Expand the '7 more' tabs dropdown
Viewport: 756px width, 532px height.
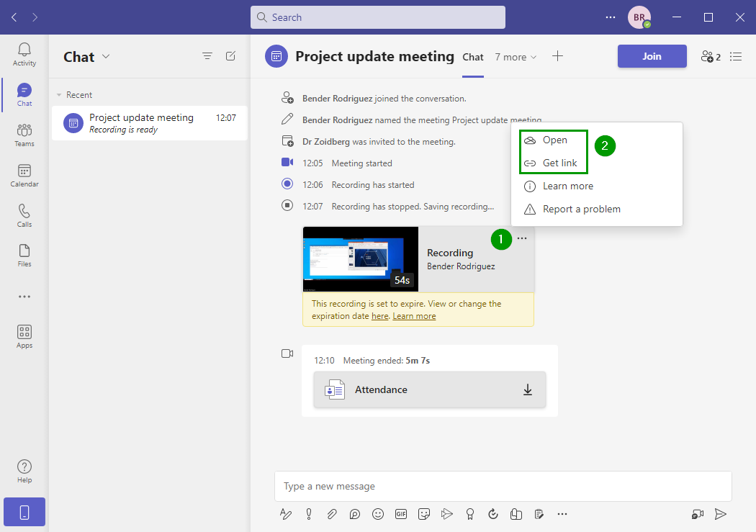tap(516, 57)
